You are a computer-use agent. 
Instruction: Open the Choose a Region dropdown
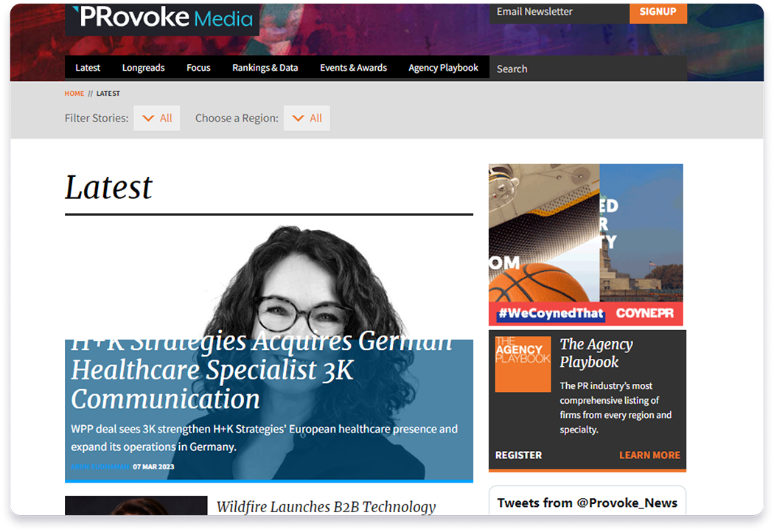[307, 118]
